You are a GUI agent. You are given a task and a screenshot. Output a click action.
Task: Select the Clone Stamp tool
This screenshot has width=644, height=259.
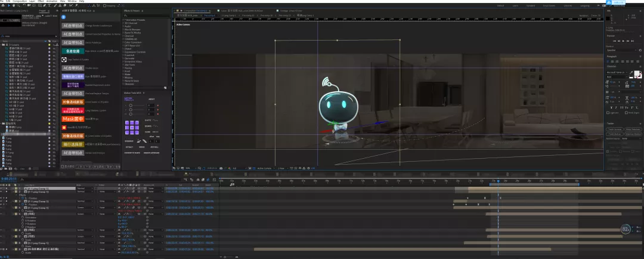60,6
